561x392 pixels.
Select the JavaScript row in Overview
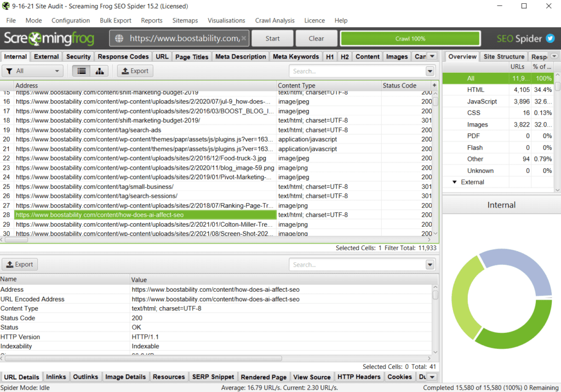tap(498, 102)
